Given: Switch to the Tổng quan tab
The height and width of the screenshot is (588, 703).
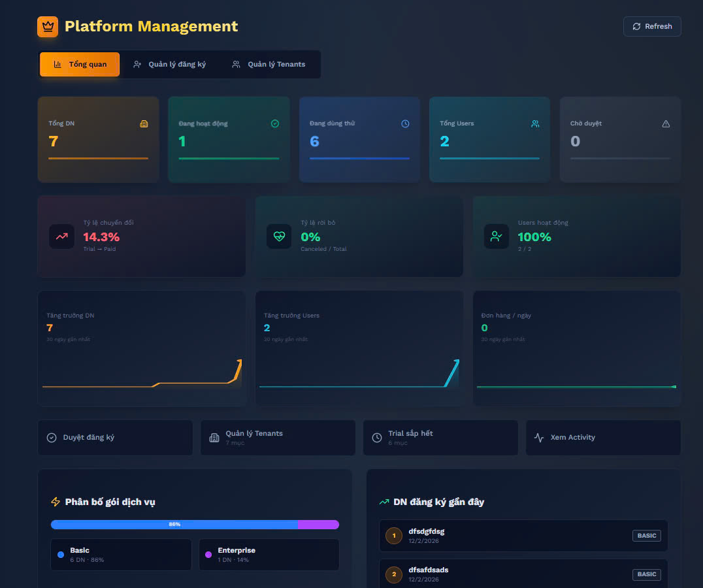Looking at the screenshot, I should 80,65.
